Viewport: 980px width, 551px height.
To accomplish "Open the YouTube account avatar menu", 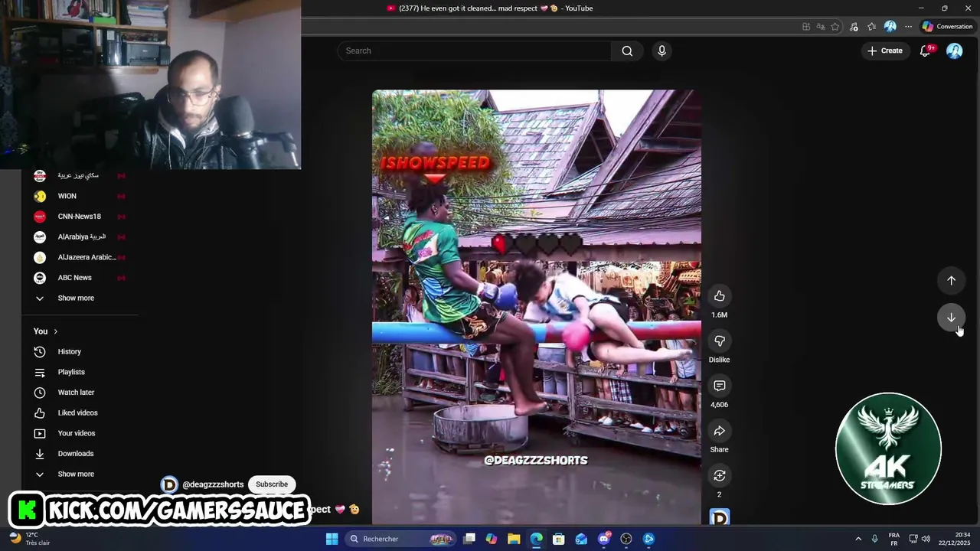I will pos(954,51).
